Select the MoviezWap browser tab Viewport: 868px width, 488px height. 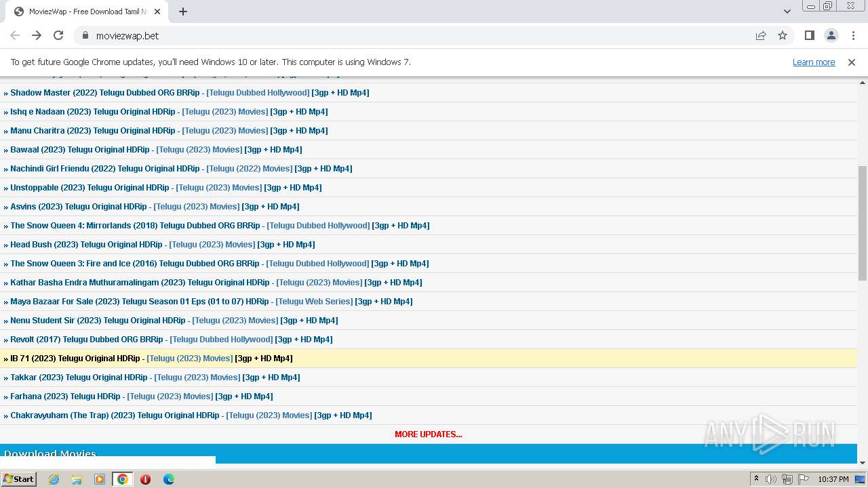point(87,12)
